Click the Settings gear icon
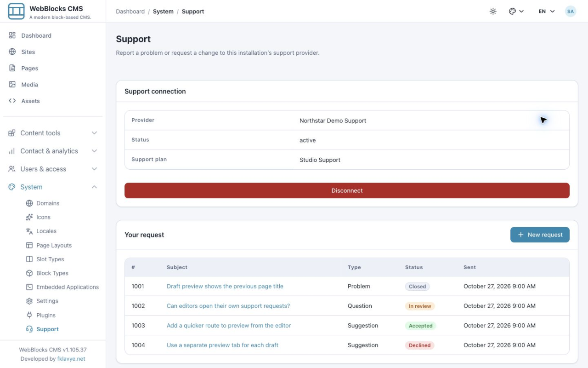Viewport: 588px width, 368px height. pyautogui.click(x=29, y=301)
